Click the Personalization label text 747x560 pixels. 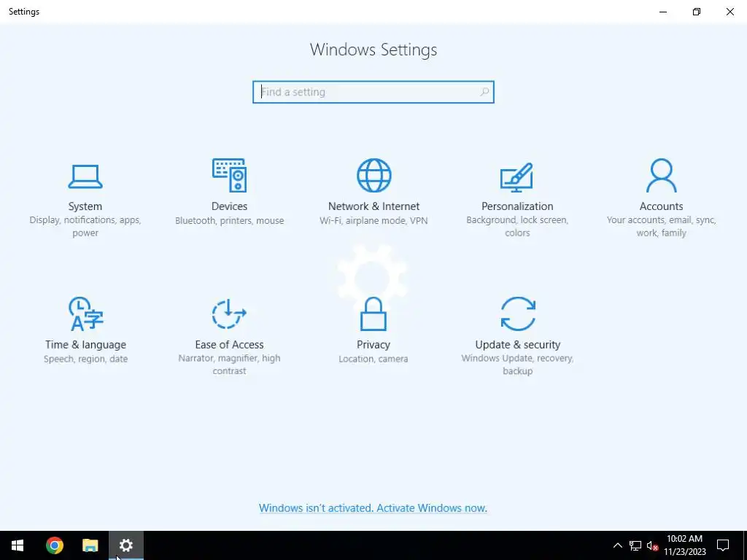517,206
